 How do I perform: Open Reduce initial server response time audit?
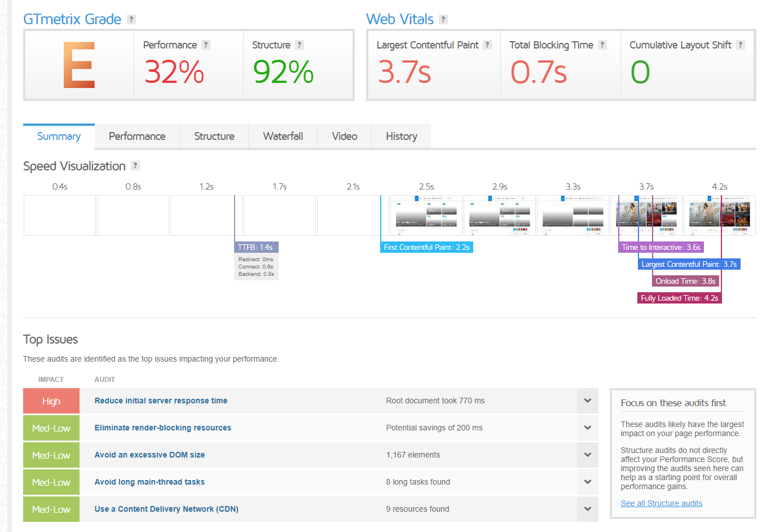(161, 401)
